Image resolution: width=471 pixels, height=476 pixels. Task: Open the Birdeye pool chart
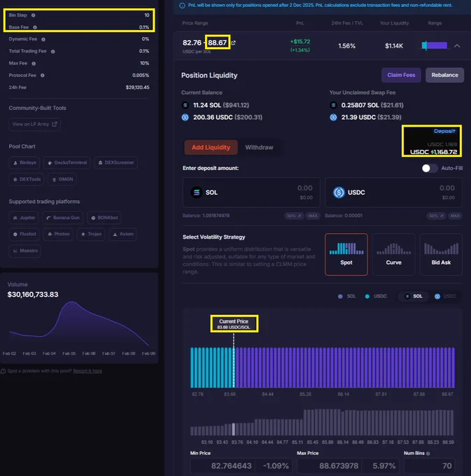click(25, 162)
